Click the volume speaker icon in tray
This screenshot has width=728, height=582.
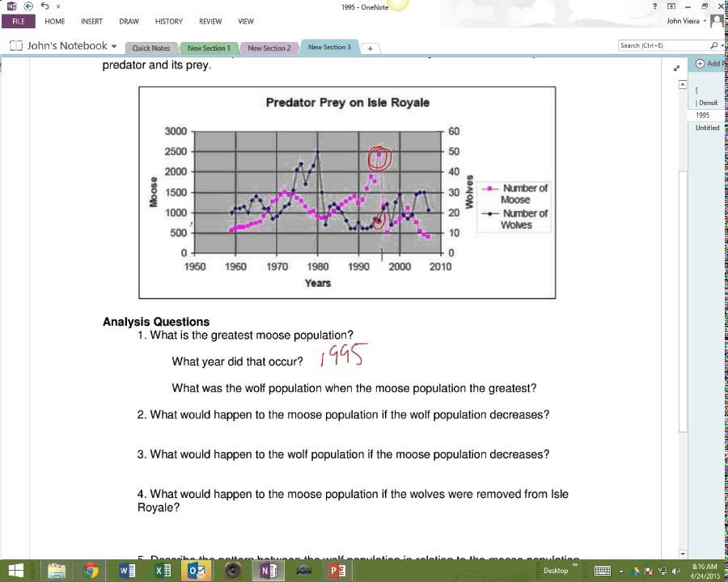point(675,571)
